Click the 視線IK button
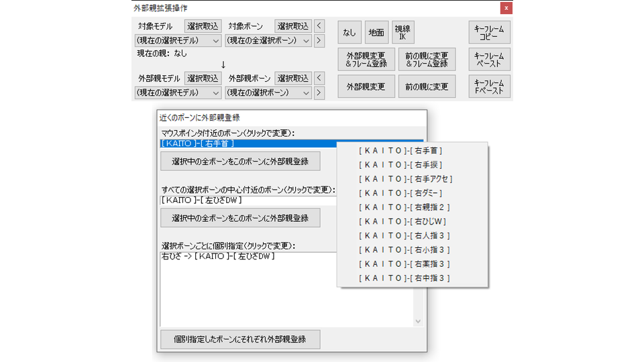 [403, 32]
